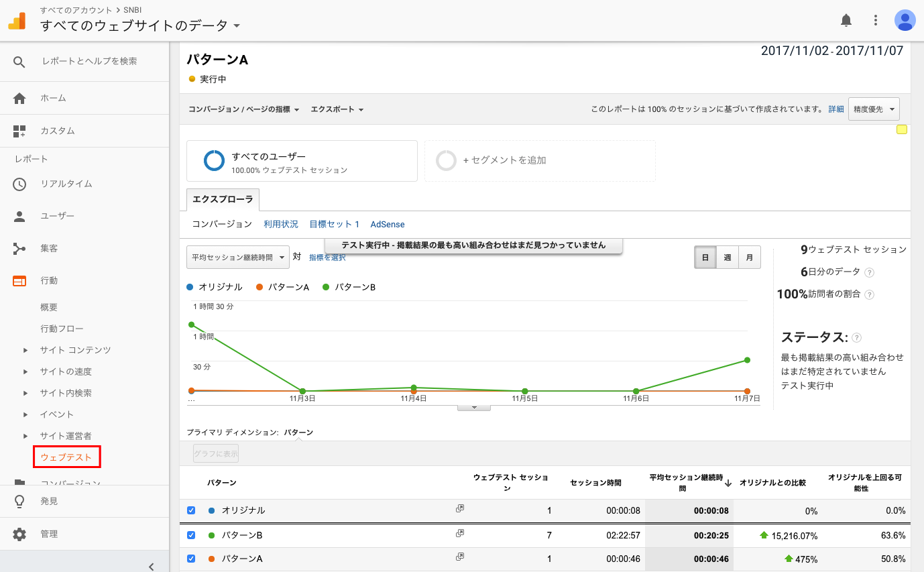The height and width of the screenshot is (572, 924).
Task: Click help icon beside Status heading
Action: click(x=856, y=338)
